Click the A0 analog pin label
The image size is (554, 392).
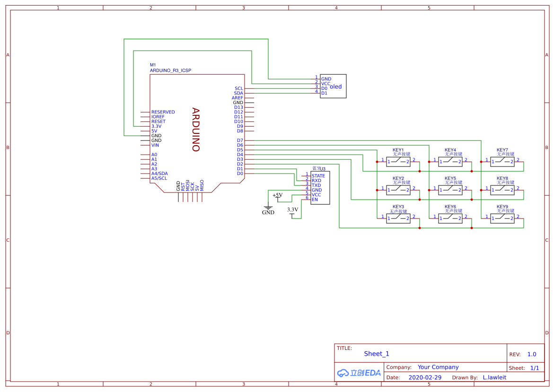(x=154, y=155)
